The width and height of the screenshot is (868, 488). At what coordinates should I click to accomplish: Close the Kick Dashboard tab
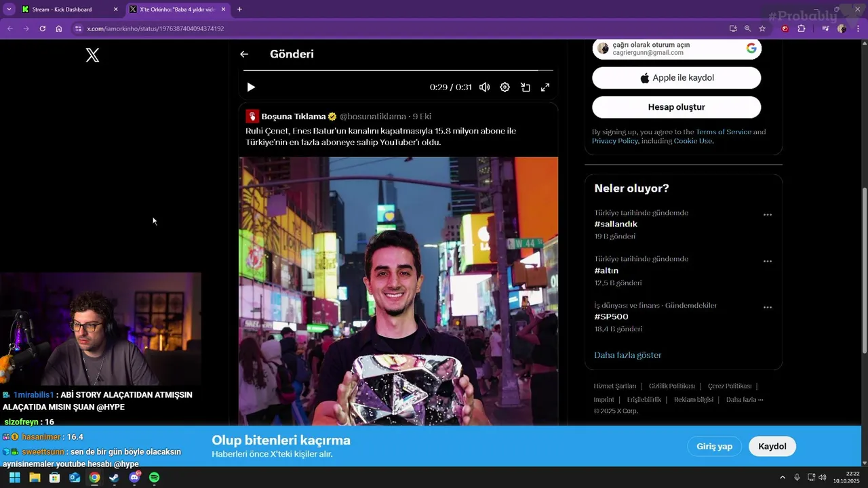[115, 9]
